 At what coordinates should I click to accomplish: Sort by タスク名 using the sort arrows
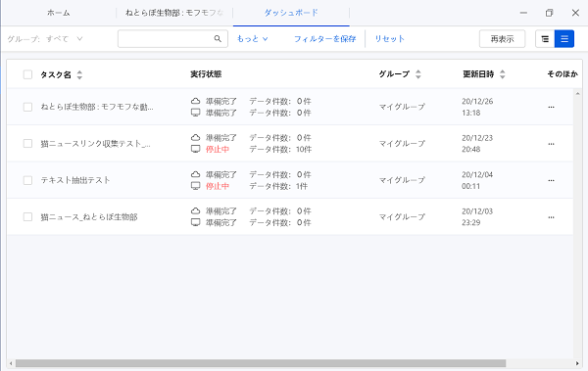click(x=79, y=74)
